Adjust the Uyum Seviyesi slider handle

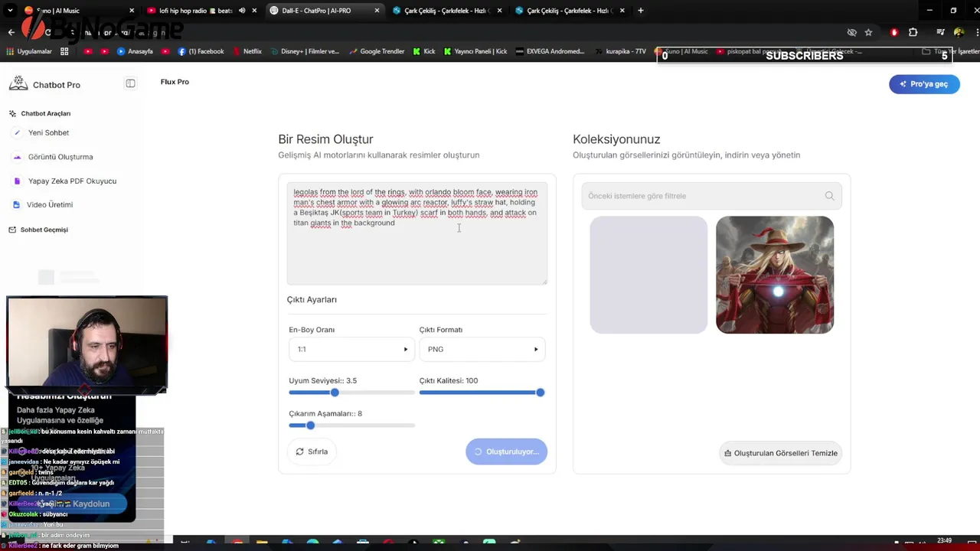(x=335, y=393)
